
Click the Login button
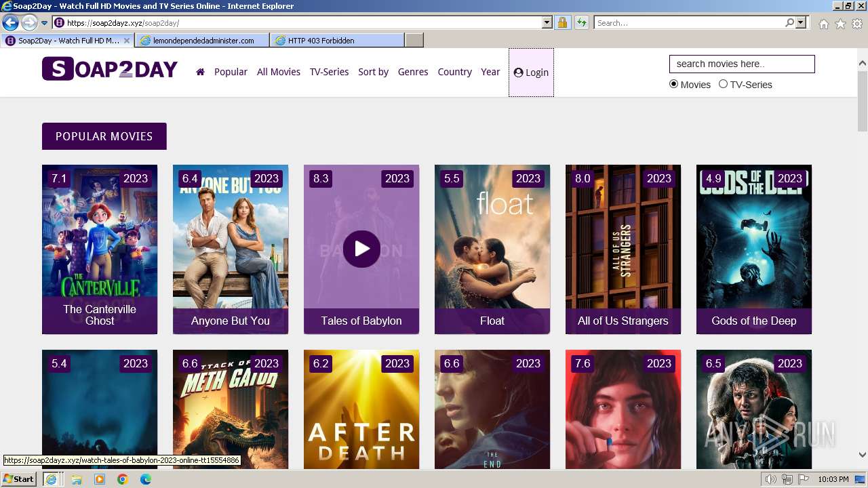[531, 73]
